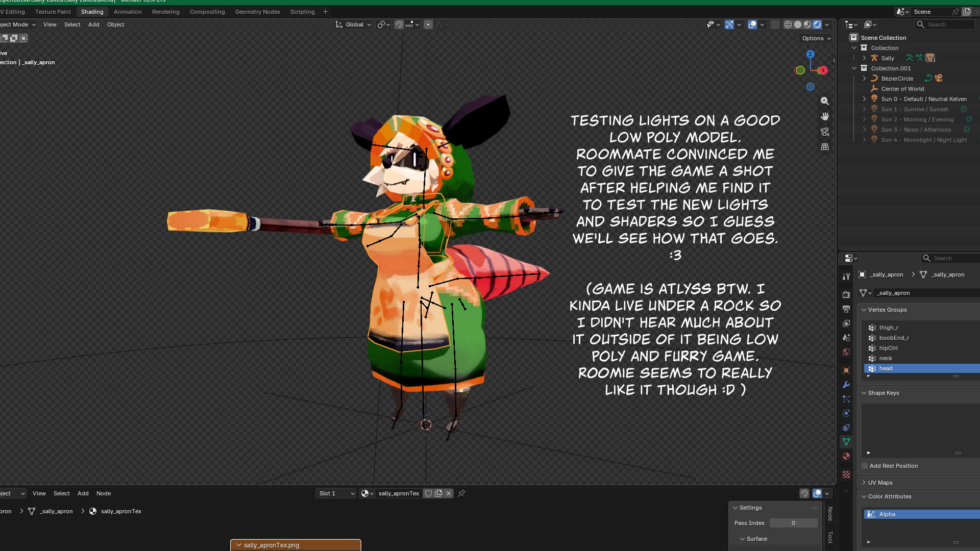The image size is (980, 551).
Task: Switch to solid viewport shading
Action: (x=798, y=24)
